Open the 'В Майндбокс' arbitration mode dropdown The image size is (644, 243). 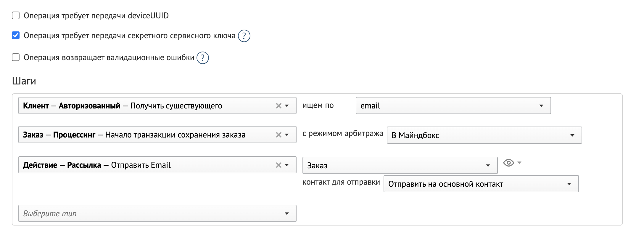pyautogui.click(x=484, y=135)
